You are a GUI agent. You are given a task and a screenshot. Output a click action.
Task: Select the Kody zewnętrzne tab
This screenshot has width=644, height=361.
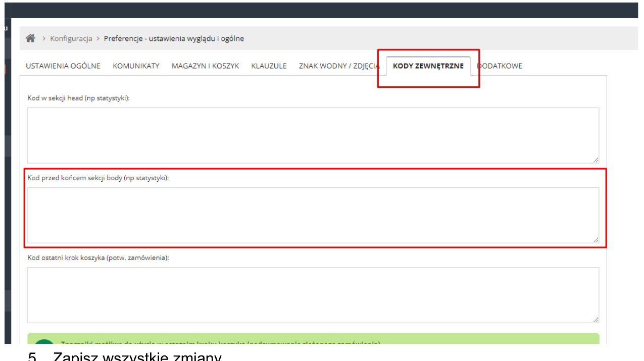[428, 66]
